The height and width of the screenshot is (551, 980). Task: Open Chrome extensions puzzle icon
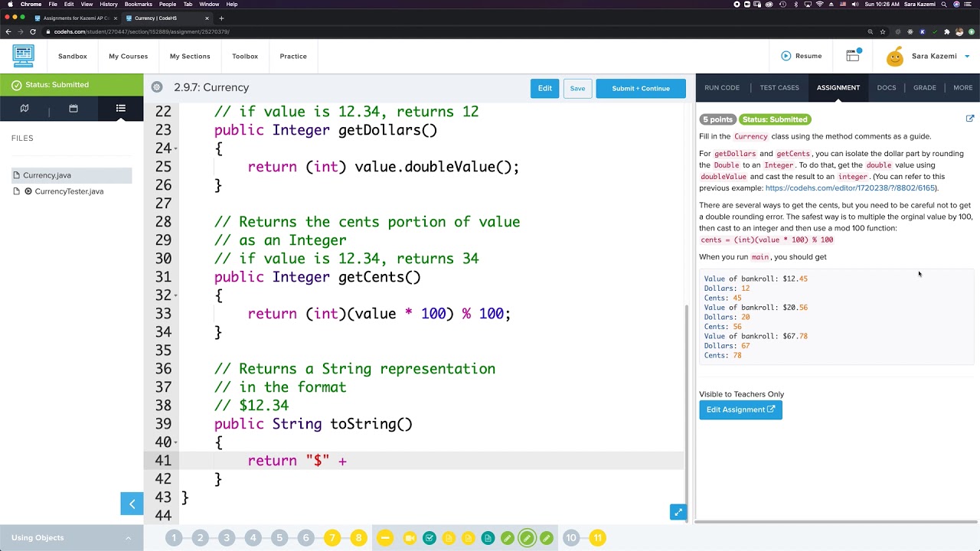[947, 31]
